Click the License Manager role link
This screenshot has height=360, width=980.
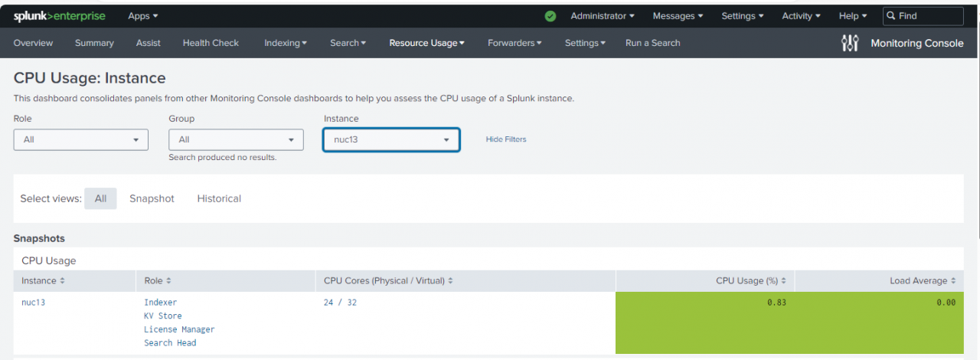coord(179,329)
